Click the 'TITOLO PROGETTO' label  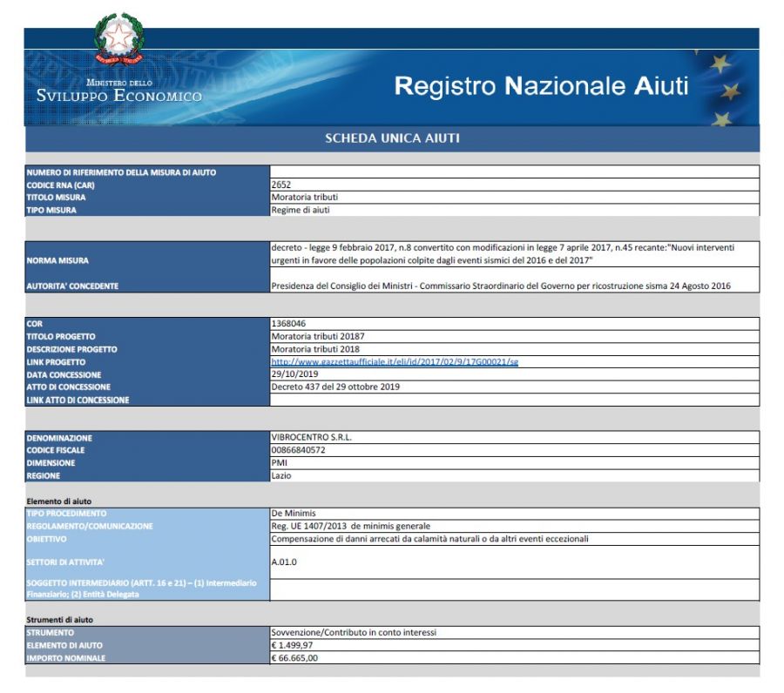[61, 337]
